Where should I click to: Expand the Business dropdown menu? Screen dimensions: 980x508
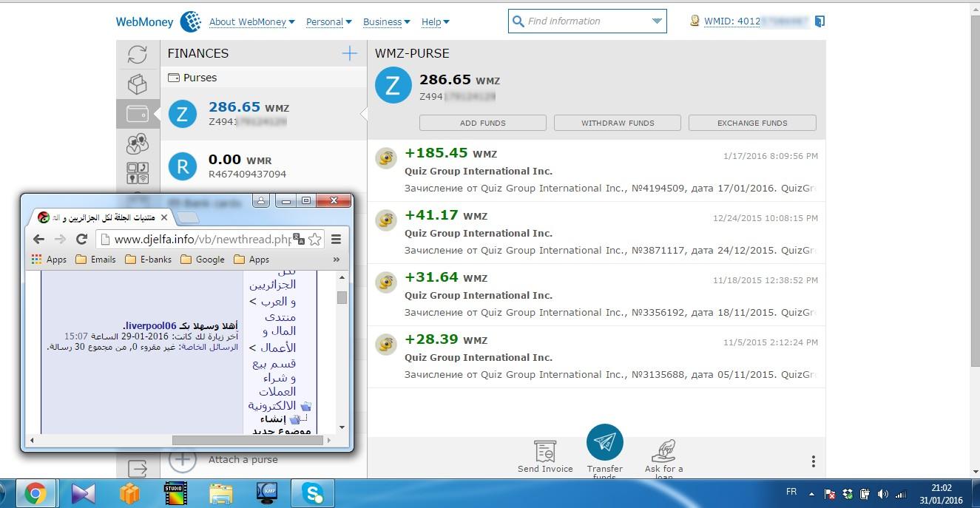pos(387,22)
